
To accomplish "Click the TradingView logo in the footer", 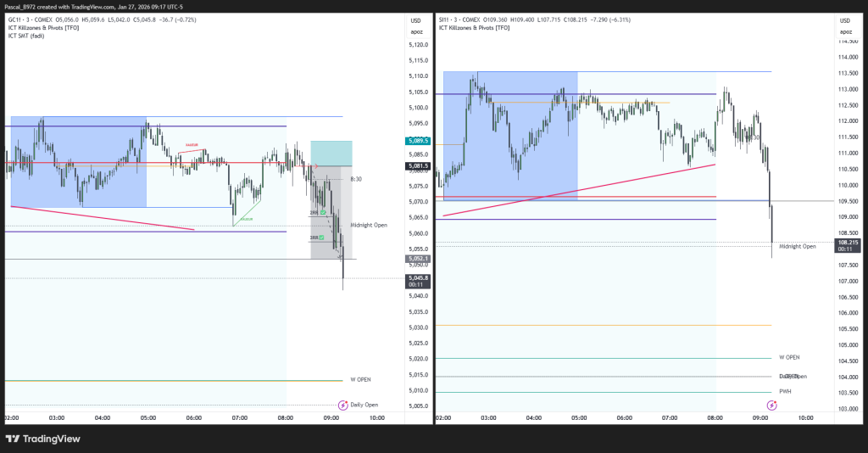I will click(42, 439).
